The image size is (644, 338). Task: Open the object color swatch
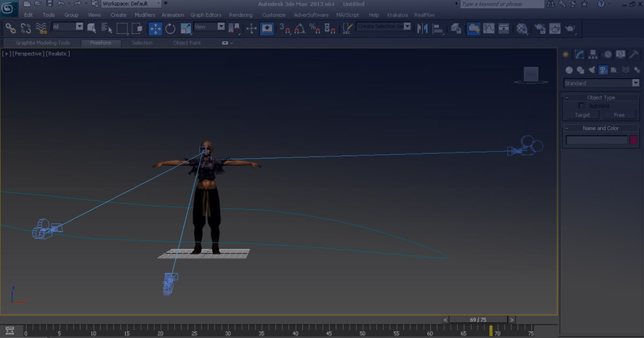[634, 139]
